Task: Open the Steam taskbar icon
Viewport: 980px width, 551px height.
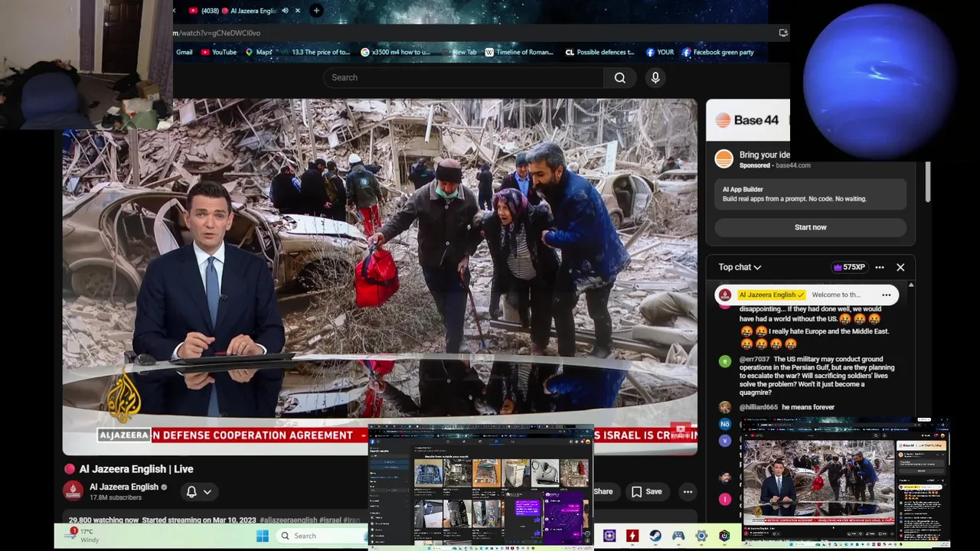Action: pos(655,536)
